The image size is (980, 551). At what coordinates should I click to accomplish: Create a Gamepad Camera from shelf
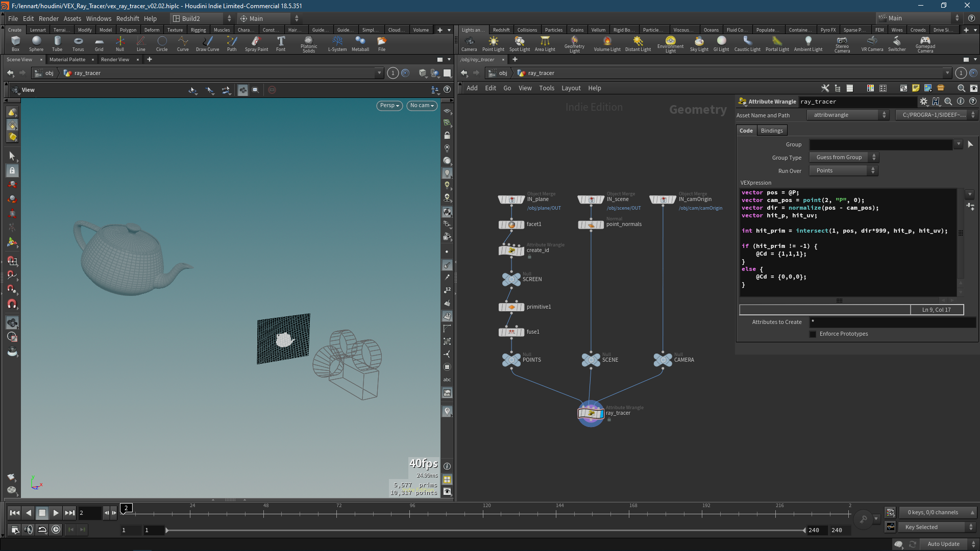(x=925, y=44)
